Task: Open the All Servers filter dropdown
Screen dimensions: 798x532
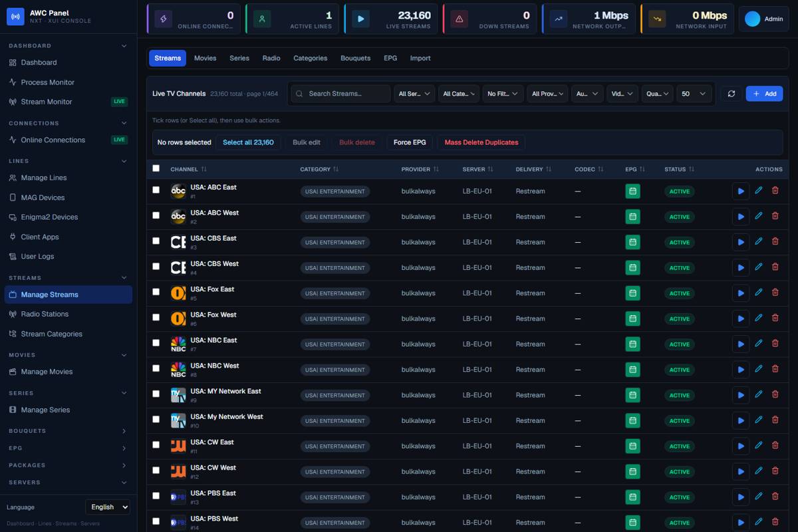Action: click(x=414, y=94)
